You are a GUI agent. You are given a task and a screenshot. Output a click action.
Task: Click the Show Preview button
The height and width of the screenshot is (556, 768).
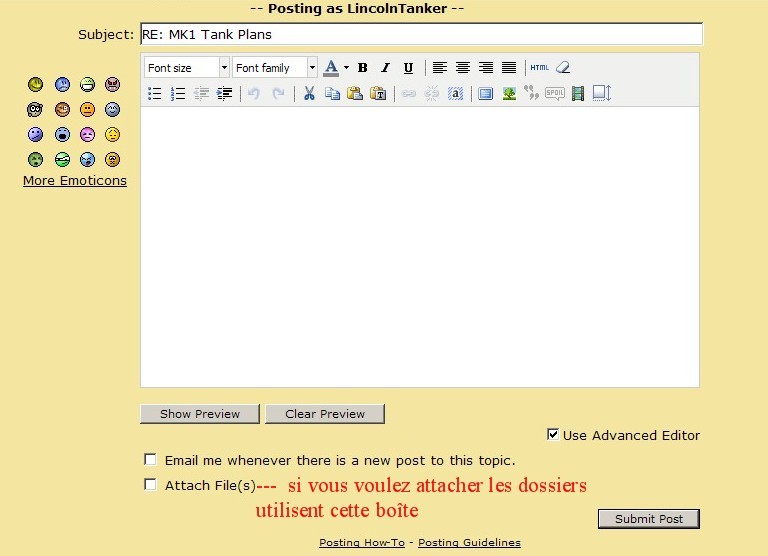click(x=200, y=414)
